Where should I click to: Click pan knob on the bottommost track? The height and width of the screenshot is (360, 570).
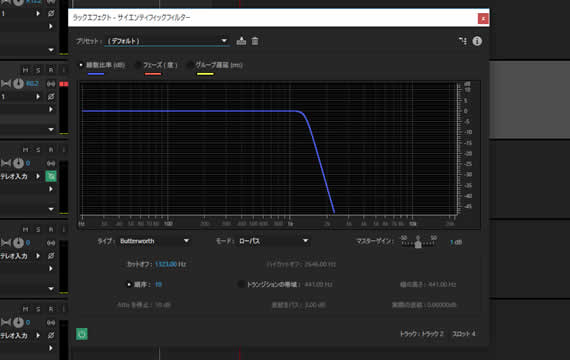(x=18, y=322)
